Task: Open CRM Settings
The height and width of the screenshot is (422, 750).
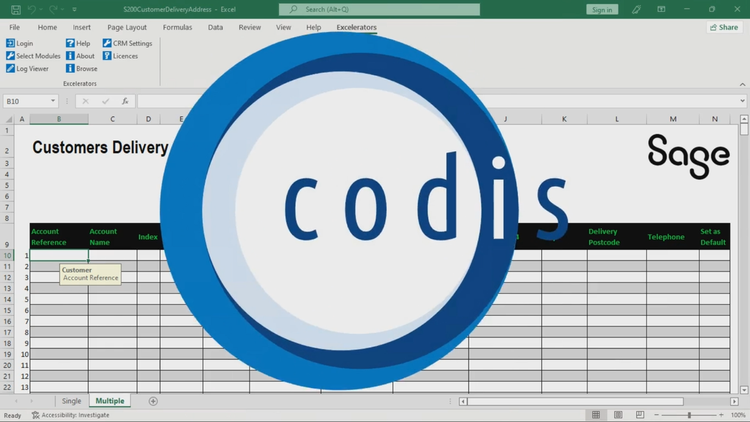Action: [127, 43]
